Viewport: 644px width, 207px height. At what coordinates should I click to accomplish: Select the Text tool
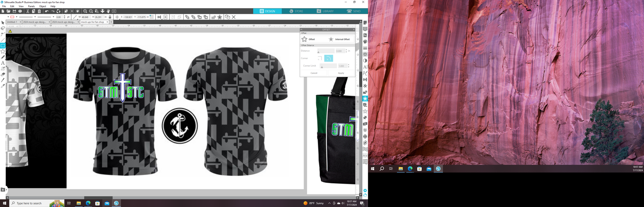point(3,63)
